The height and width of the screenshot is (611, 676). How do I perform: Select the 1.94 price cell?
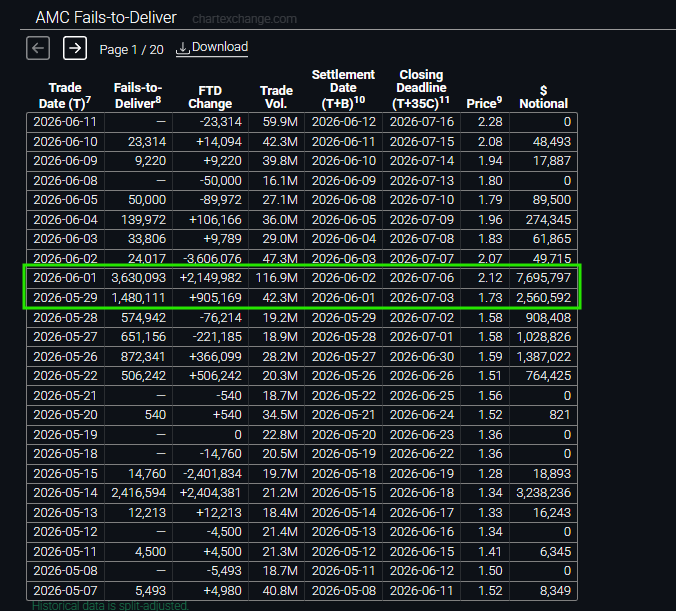[x=485, y=161]
